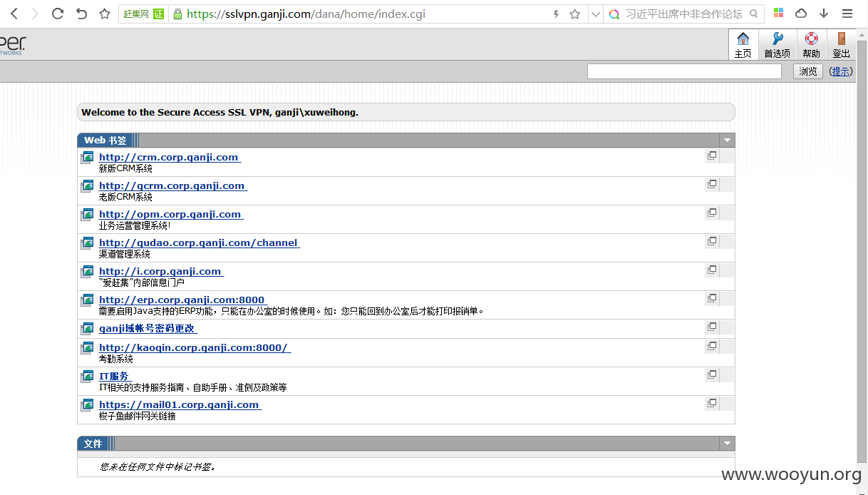Image resolution: width=868 pixels, height=495 pixels.
Task: Click bookmark icon beside opm.corp.ganji.com
Action: click(x=87, y=215)
